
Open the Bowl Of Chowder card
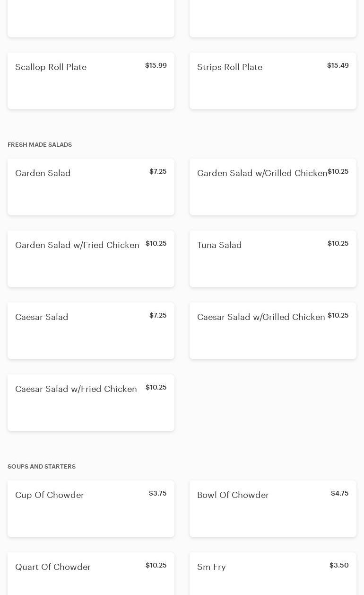[273, 509]
